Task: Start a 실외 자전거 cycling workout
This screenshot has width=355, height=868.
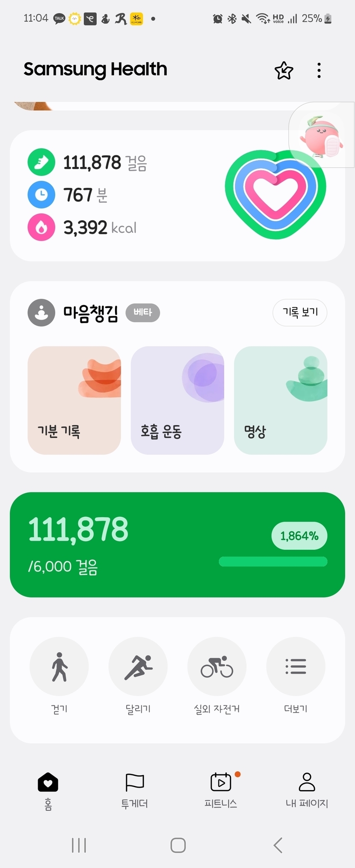Action: click(217, 667)
